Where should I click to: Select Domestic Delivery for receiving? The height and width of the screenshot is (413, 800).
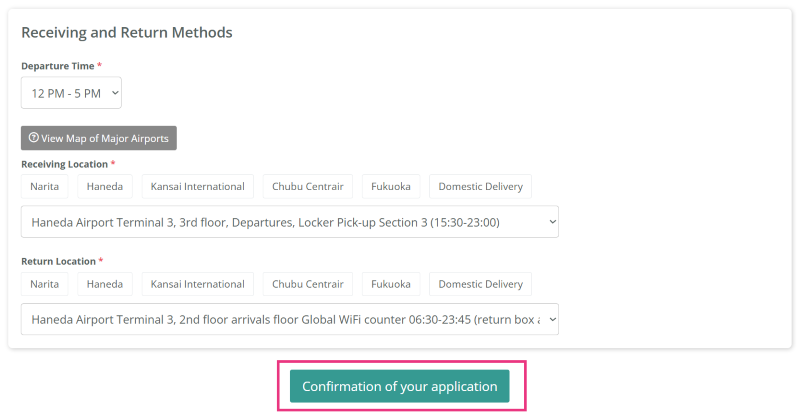point(481,186)
